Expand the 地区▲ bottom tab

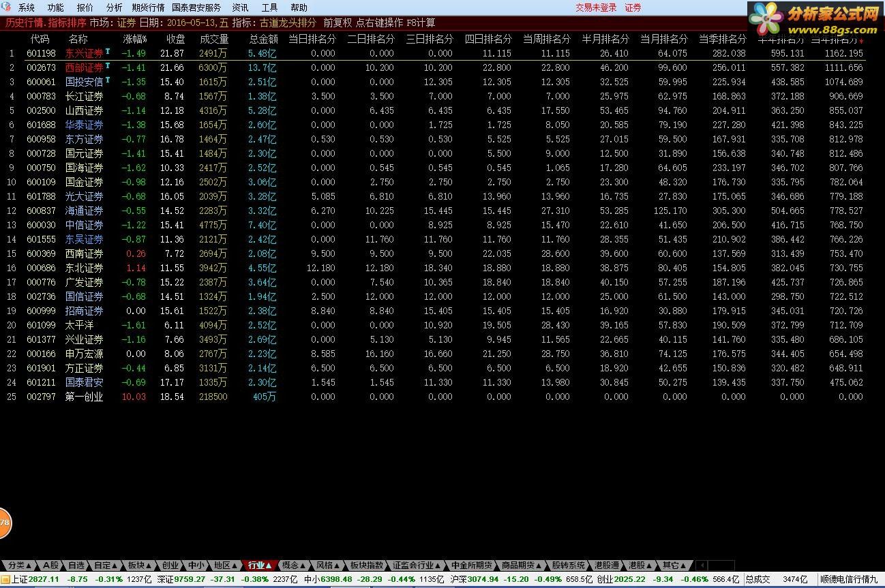(x=225, y=566)
